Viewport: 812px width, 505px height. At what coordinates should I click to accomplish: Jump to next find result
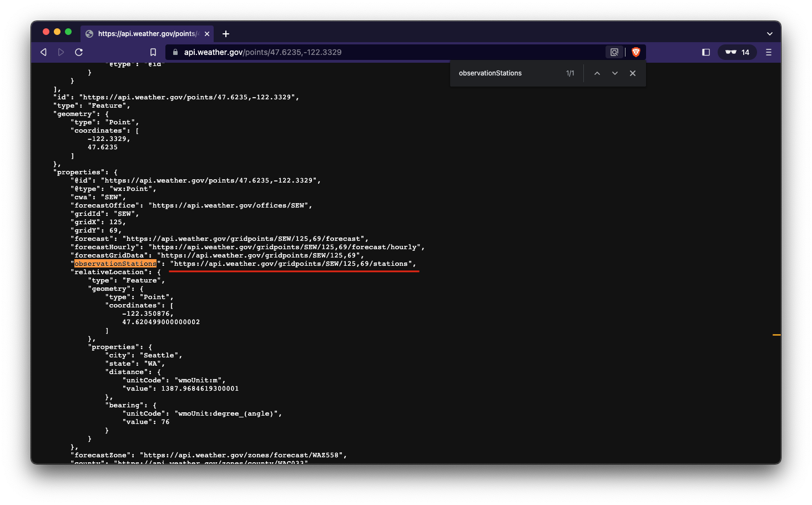[x=615, y=73]
